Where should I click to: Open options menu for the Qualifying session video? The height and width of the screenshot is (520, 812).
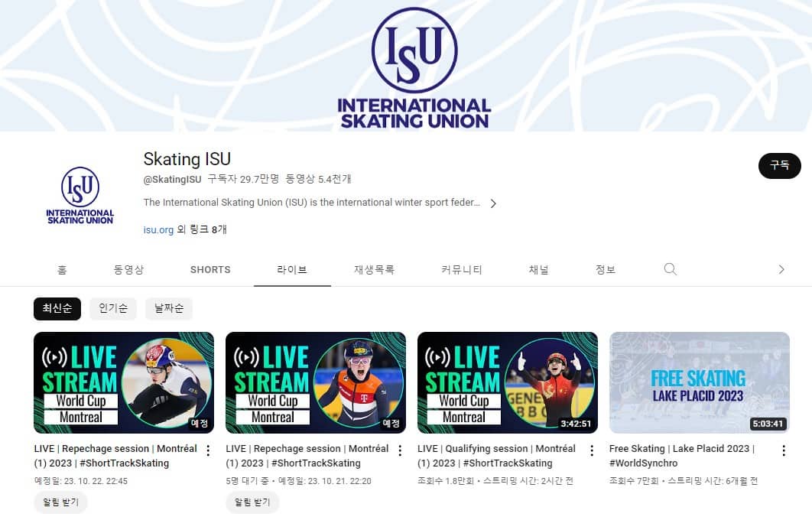(592, 450)
